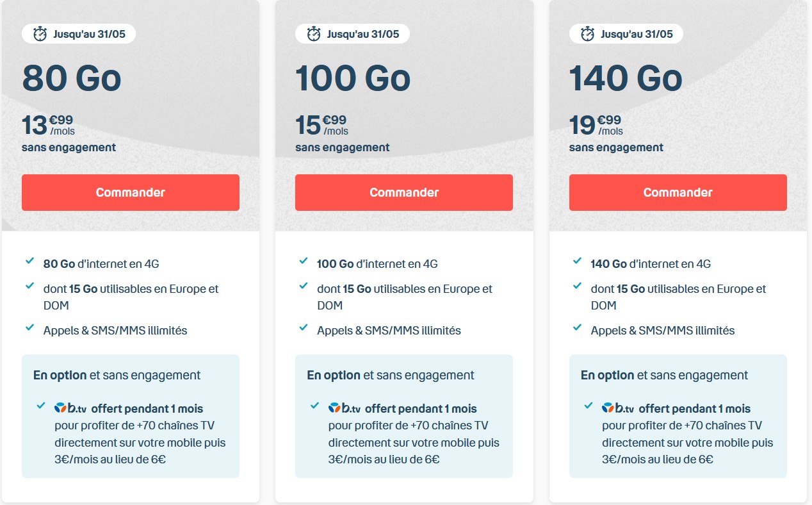Click the 140 Go plan heading
The height and width of the screenshot is (505, 812).
626,79
